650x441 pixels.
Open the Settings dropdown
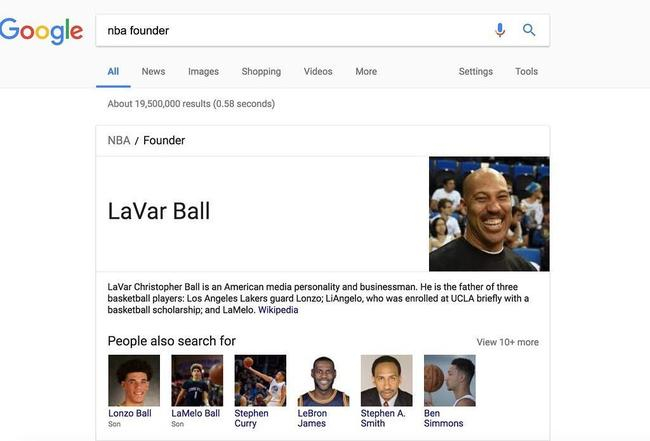476,71
